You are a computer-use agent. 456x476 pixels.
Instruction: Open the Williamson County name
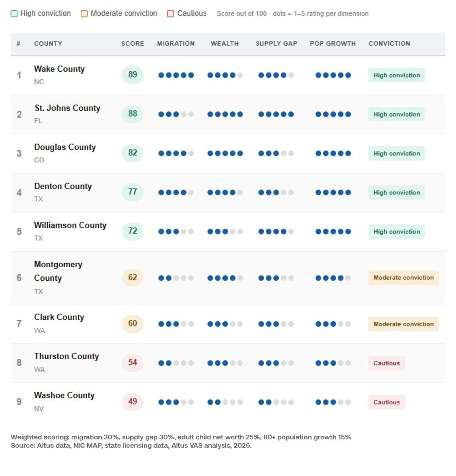(x=70, y=225)
